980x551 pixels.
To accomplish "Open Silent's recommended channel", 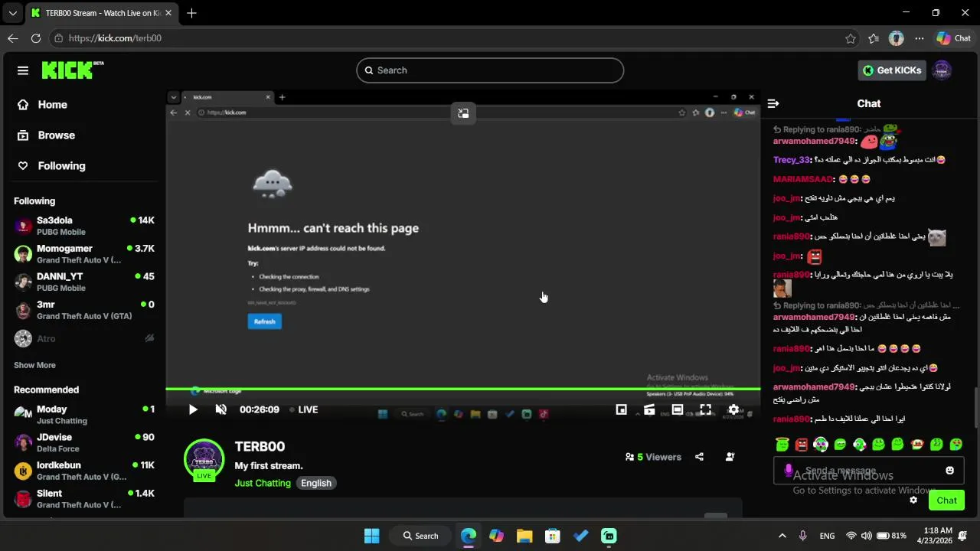I will point(84,499).
